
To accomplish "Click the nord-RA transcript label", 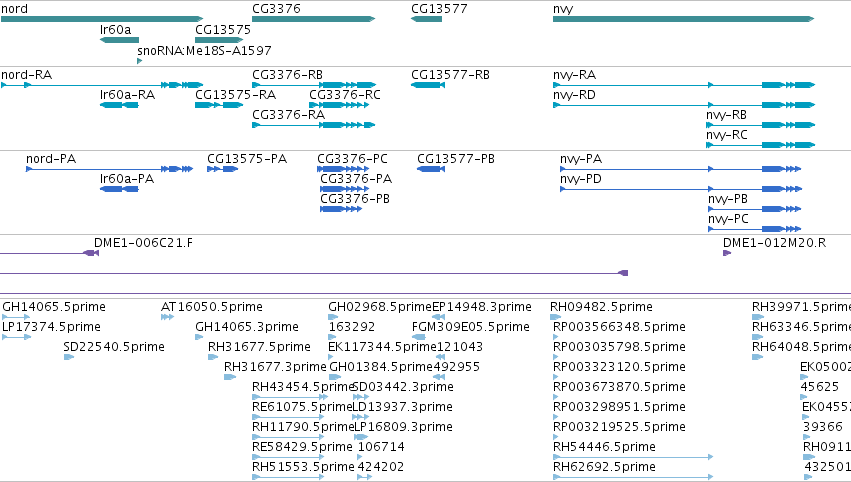I will point(27,75).
